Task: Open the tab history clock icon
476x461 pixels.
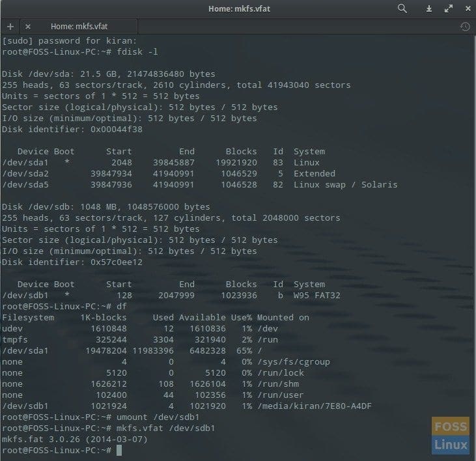Action: pos(465,27)
